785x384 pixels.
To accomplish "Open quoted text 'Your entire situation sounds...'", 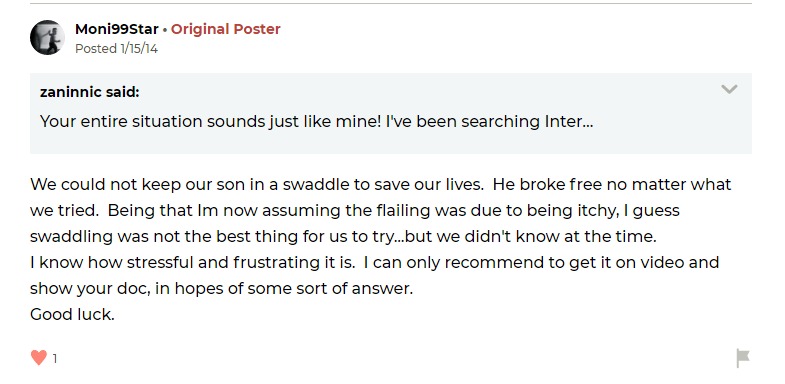I will [x=316, y=121].
